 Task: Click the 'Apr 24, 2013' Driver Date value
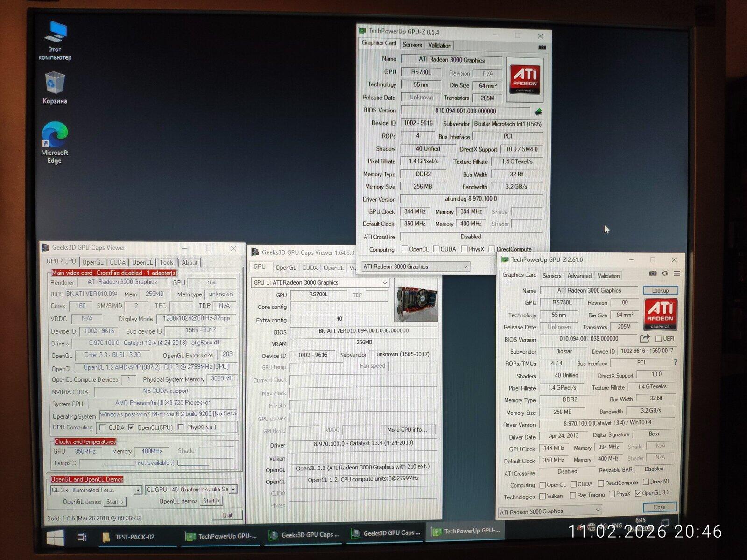(564, 435)
